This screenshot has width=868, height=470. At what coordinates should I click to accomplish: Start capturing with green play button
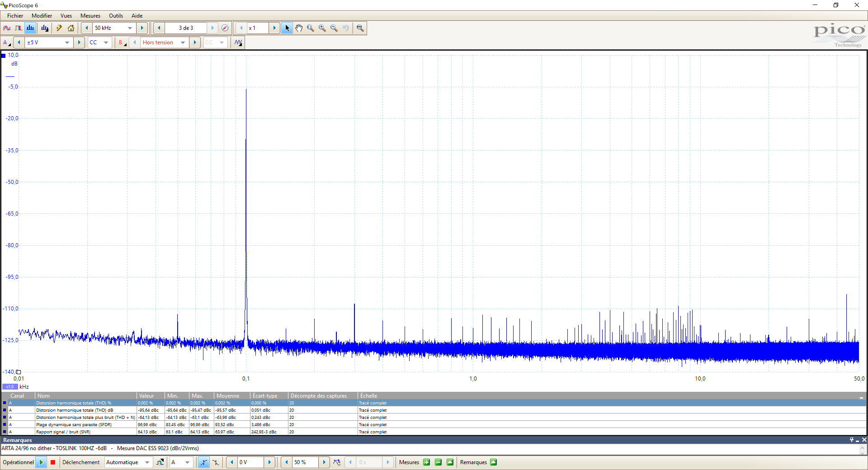click(41, 462)
